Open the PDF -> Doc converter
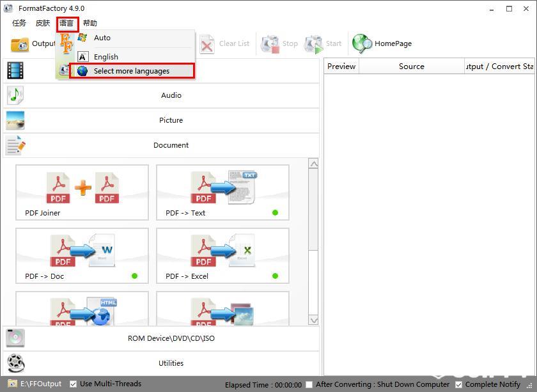This screenshot has height=392, width=537. pyautogui.click(x=82, y=256)
